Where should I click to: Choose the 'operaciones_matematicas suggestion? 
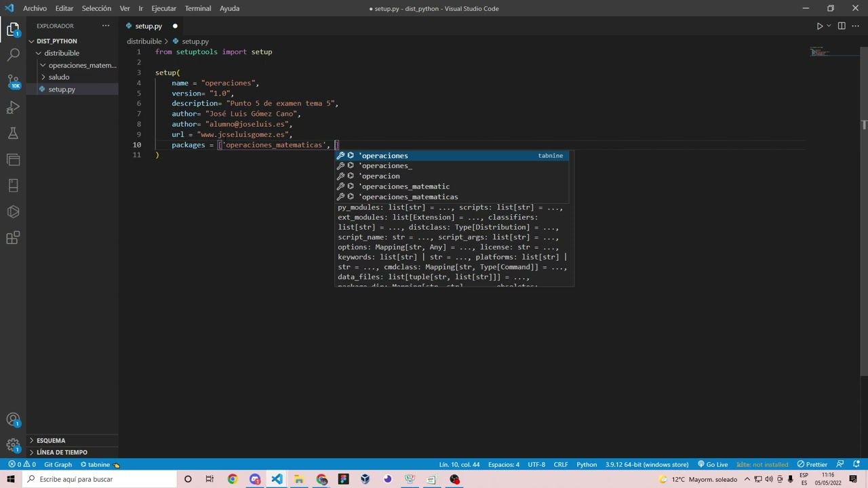[x=452, y=197]
